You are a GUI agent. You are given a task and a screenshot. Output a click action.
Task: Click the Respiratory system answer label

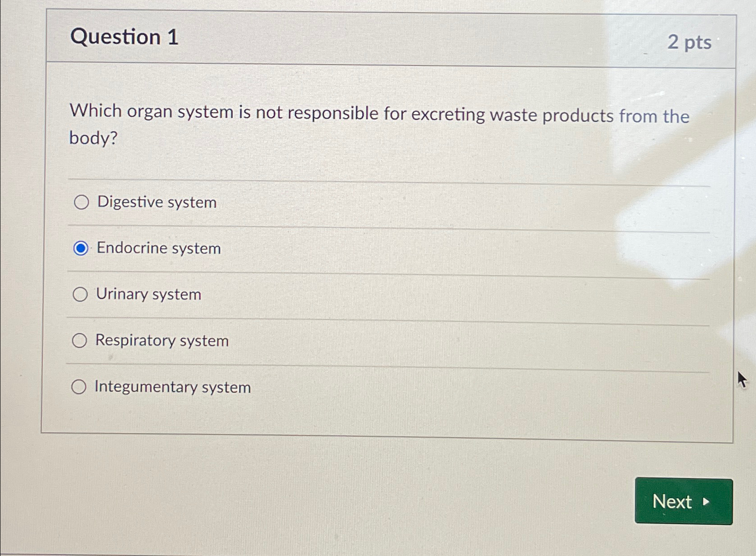click(x=162, y=341)
